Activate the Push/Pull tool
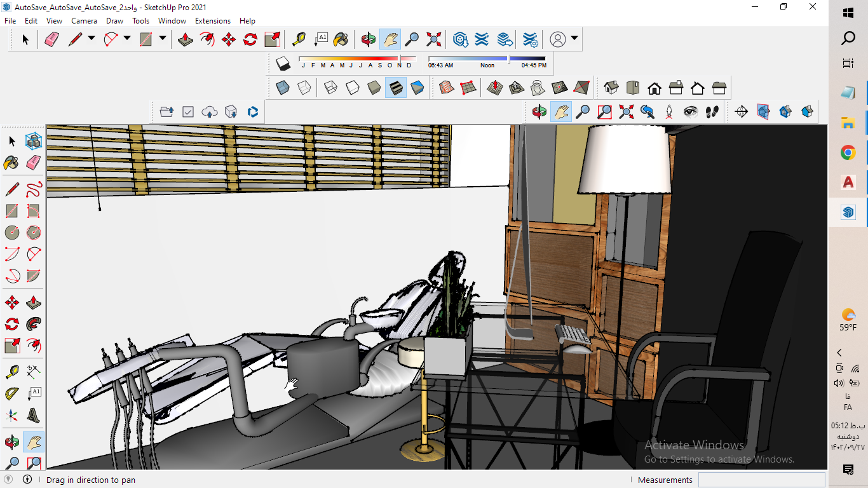 click(x=184, y=39)
